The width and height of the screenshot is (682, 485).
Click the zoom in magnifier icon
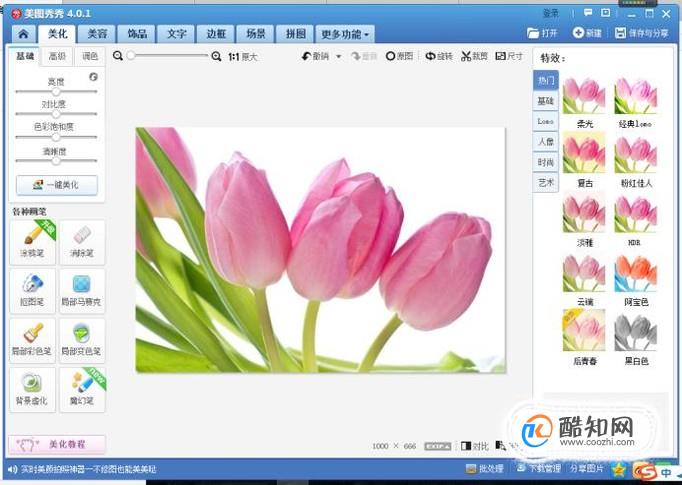216,56
